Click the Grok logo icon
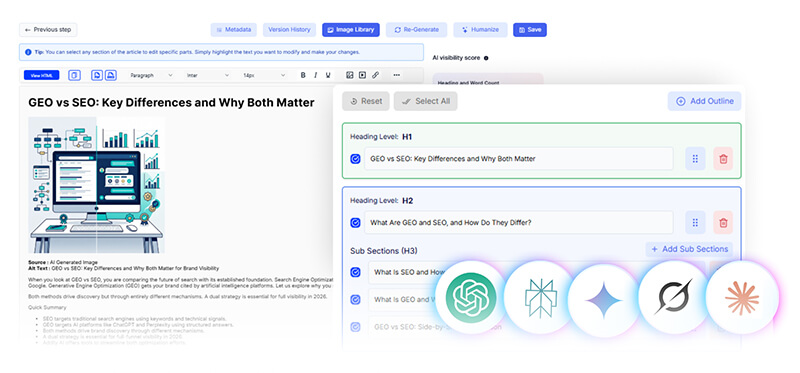The image size is (800, 373). tap(674, 297)
